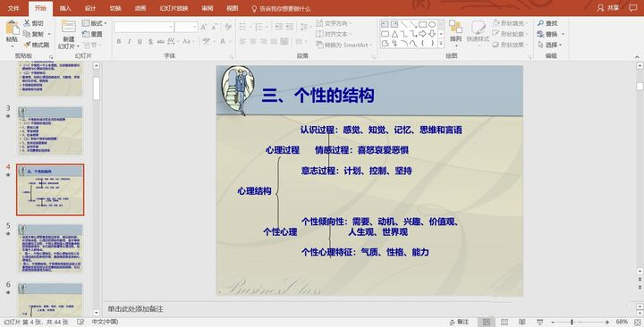The width and height of the screenshot is (644, 327).
Task: Click the Shape Effects (形状效果) button
Action: (509, 45)
